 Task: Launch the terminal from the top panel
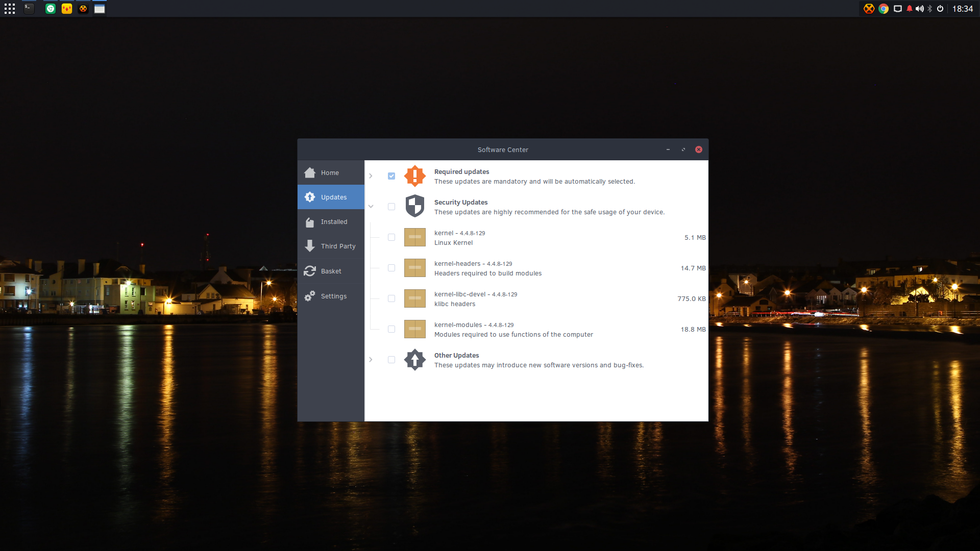click(29, 9)
